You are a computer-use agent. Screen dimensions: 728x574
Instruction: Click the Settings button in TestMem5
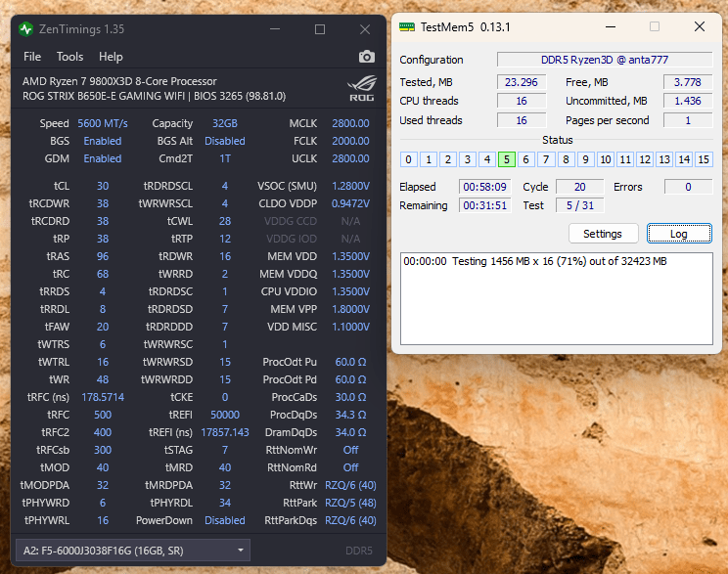[603, 234]
